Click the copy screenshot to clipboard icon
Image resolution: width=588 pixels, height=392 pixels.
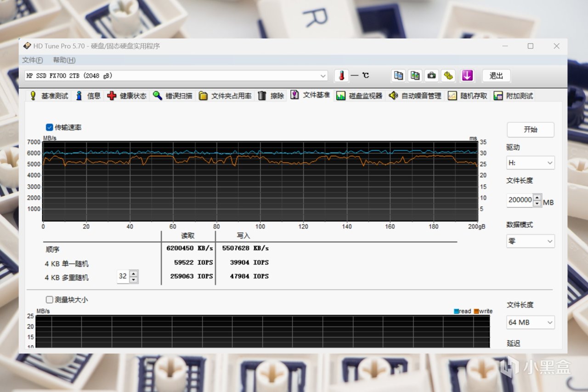coord(415,76)
